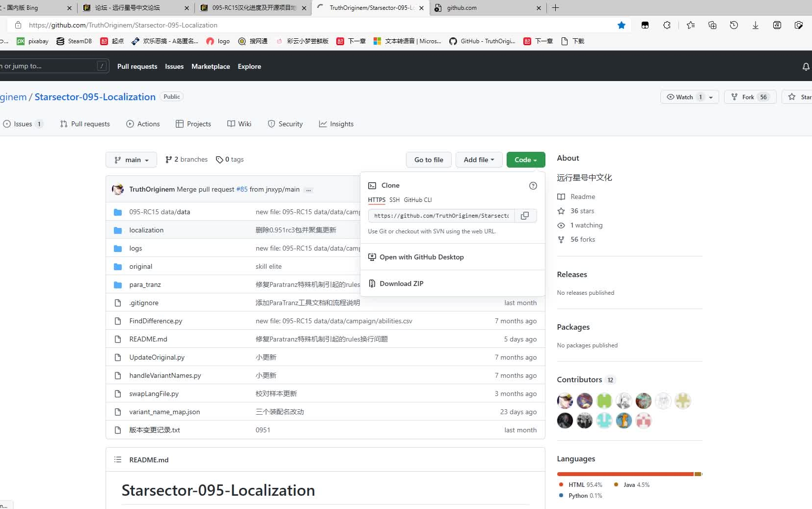Open variant_name_map.json file
Viewport: 812px width, 509px height.
[x=164, y=412]
